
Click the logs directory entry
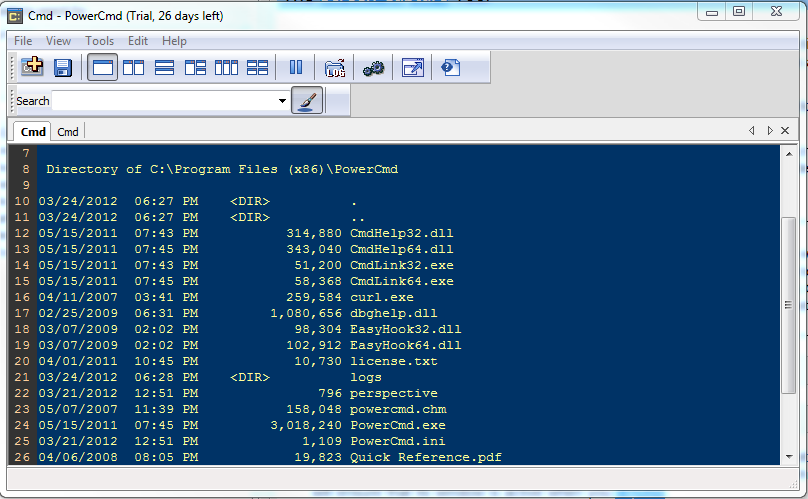(x=366, y=377)
